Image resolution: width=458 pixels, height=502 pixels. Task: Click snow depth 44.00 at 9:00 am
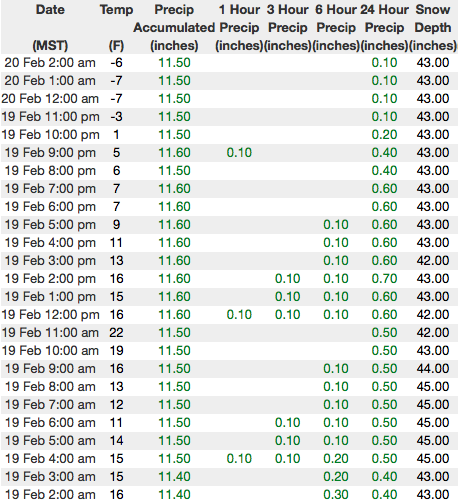tap(433, 369)
